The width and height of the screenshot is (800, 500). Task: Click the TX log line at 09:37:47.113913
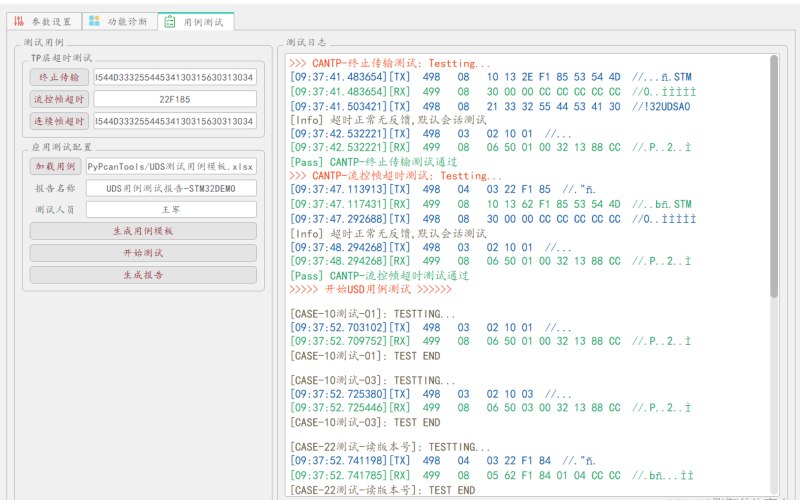[443, 189]
